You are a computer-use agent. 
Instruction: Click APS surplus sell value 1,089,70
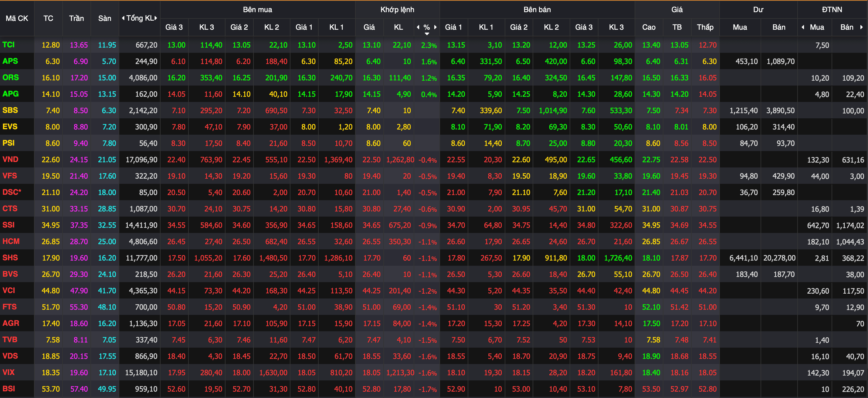coord(780,61)
